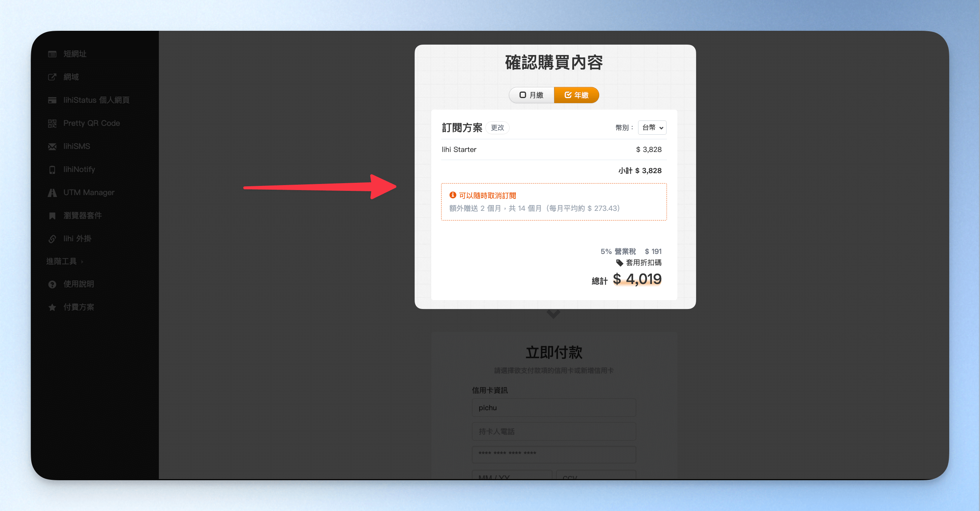The image size is (980, 511).
Task: Open the 付費方案 menu item
Action: [x=71, y=307]
